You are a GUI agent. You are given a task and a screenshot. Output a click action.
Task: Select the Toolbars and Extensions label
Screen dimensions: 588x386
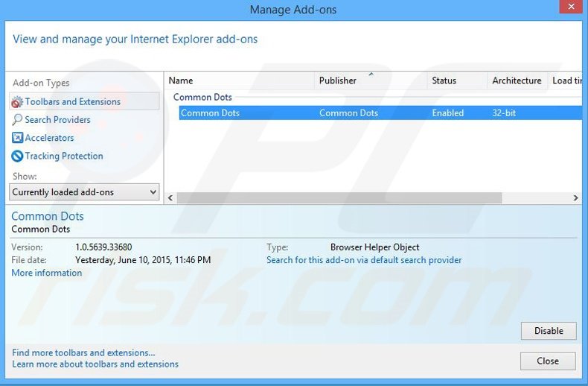click(73, 102)
